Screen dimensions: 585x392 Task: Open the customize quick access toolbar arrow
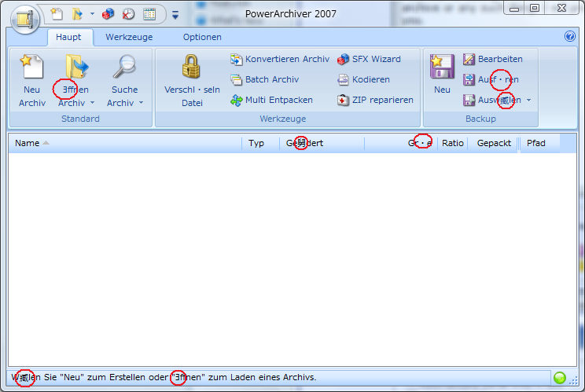175,15
